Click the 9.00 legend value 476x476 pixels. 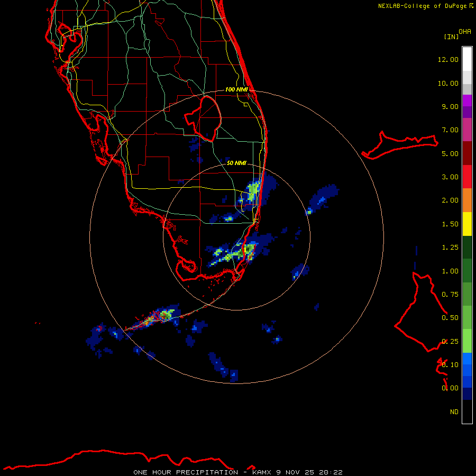450,106
